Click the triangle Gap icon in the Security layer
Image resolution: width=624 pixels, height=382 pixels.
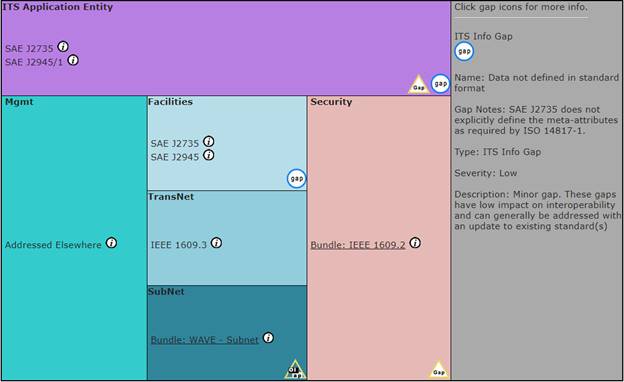439,370
